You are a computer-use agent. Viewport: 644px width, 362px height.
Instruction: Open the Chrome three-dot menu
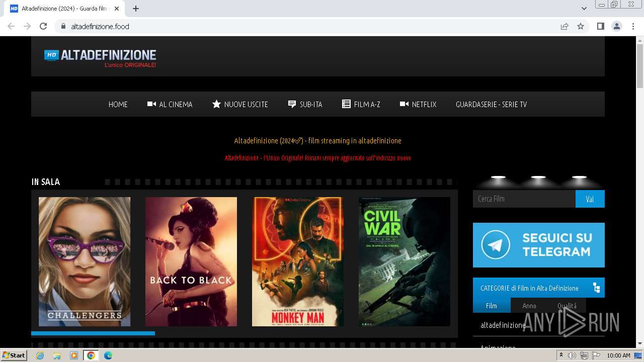[x=633, y=26]
